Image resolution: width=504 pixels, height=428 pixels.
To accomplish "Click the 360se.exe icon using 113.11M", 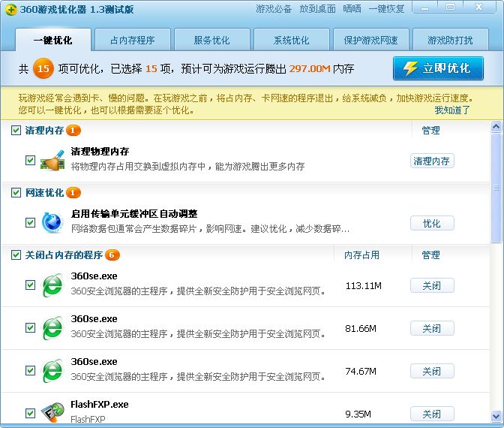I will point(52,285).
